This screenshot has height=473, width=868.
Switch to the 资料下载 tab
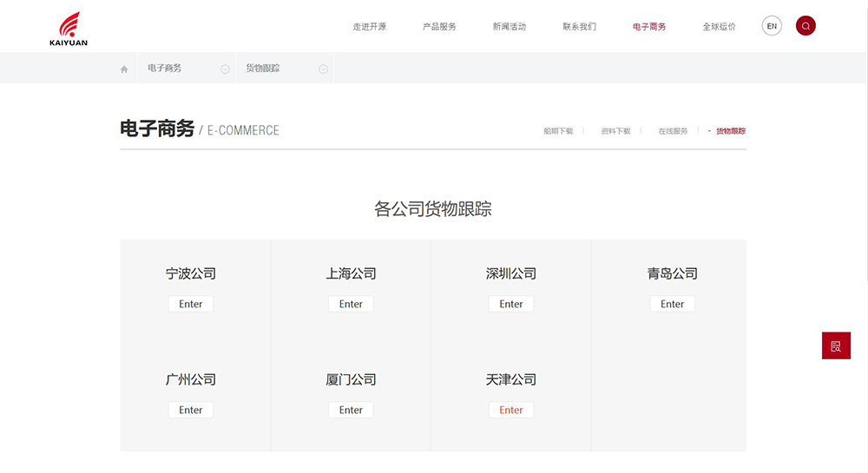click(x=615, y=131)
